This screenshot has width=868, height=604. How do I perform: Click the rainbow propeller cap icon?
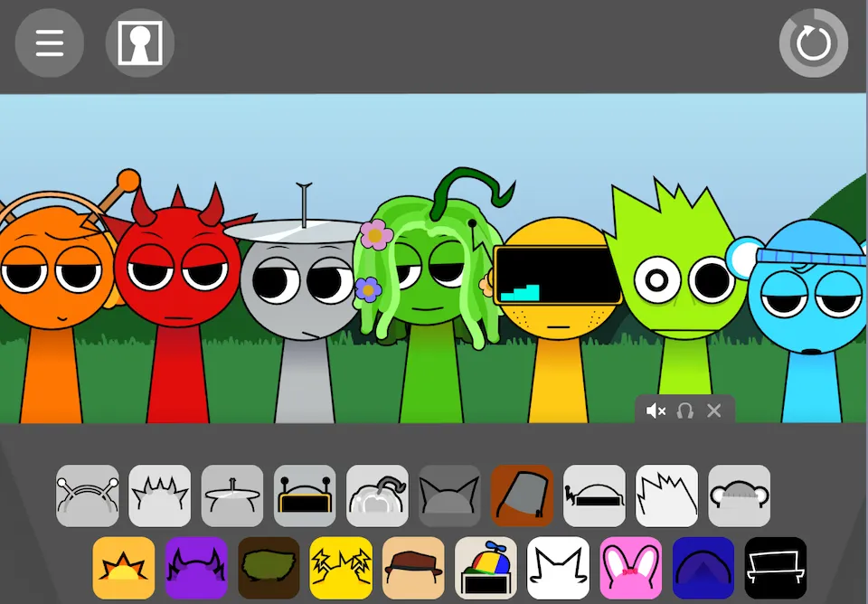point(486,568)
